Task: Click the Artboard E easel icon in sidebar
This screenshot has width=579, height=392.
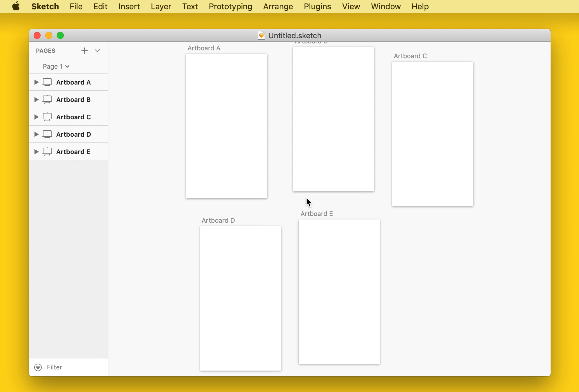Action: (x=47, y=152)
